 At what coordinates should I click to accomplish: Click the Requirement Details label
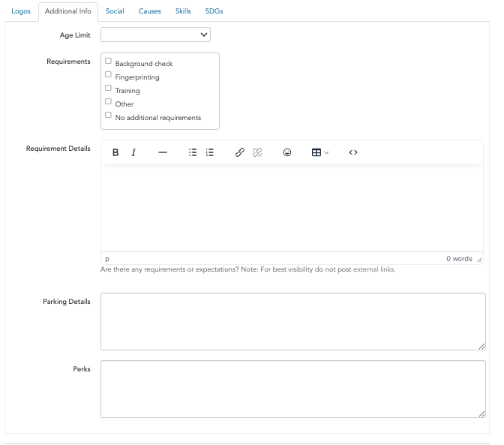click(58, 149)
